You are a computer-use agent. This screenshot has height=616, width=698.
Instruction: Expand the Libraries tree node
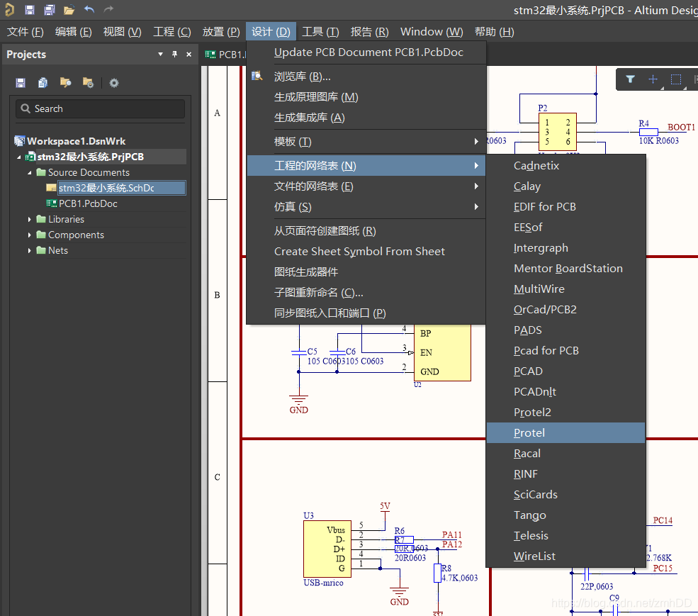[x=30, y=220]
